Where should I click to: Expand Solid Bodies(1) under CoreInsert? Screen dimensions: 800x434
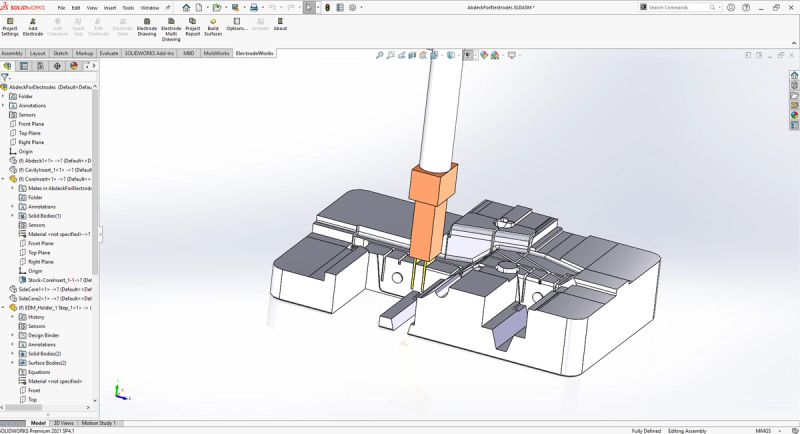tap(13, 216)
